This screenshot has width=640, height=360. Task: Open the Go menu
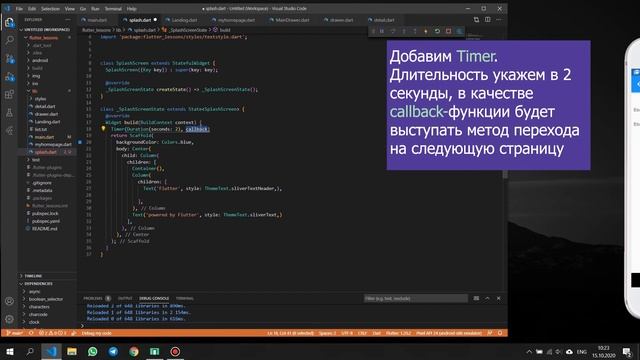click(x=83, y=9)
